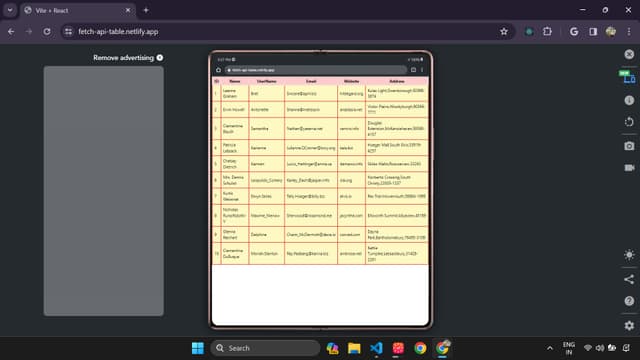Open the help question mark
640x360 pixels.
coord(629,301)
